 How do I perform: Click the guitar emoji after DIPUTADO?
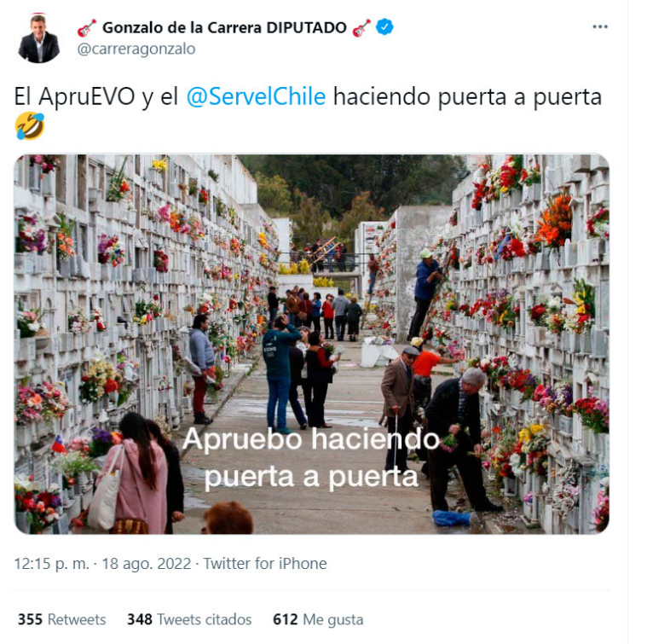(361, 28)
